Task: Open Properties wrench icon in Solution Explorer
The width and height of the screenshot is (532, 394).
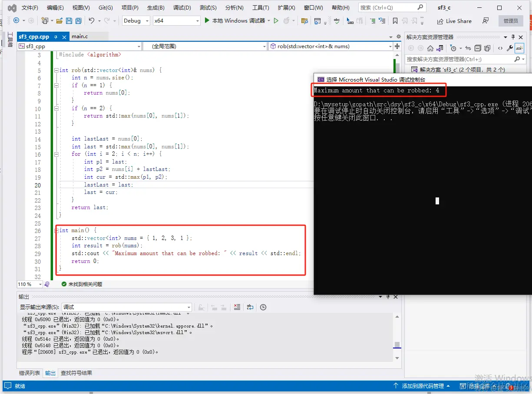Action: 510,48
